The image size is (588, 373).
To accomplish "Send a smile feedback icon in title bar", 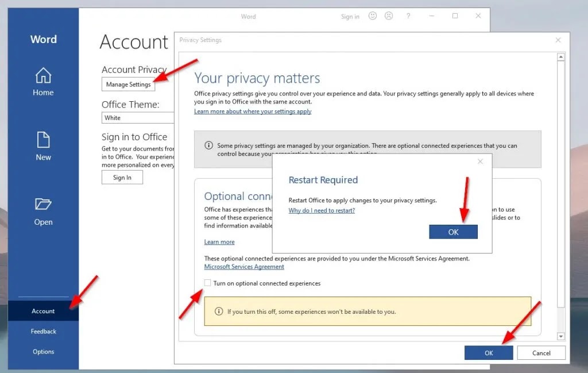I will coord(372,16).
